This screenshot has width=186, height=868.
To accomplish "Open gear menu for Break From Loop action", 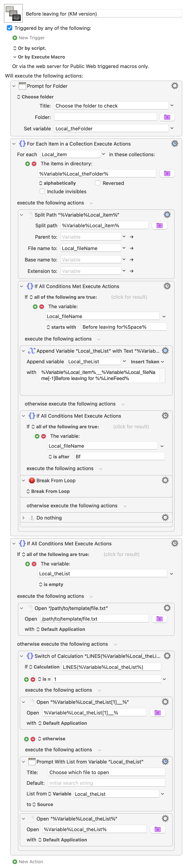I will pos(165,480).
